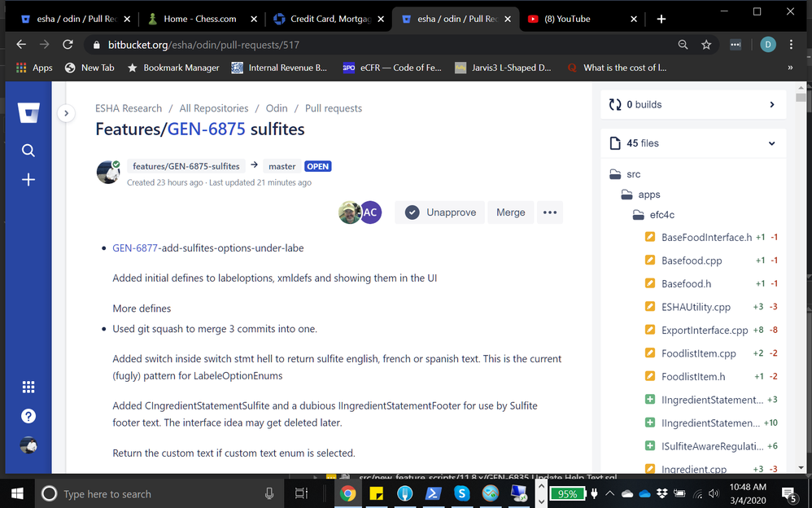Open a new browser tab with plus
The height and width of the screenshot is (508, 812).
661,20
